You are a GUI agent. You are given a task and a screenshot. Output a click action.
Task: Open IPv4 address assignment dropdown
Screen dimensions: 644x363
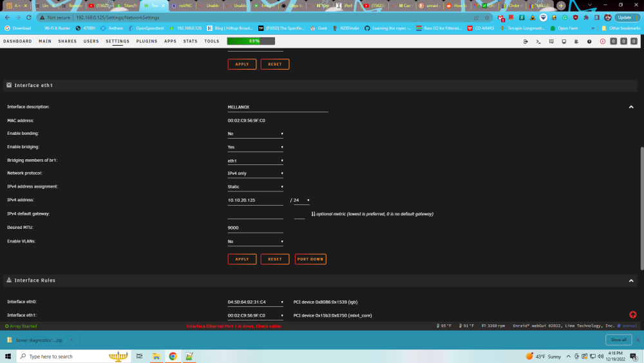coord(256,186)
